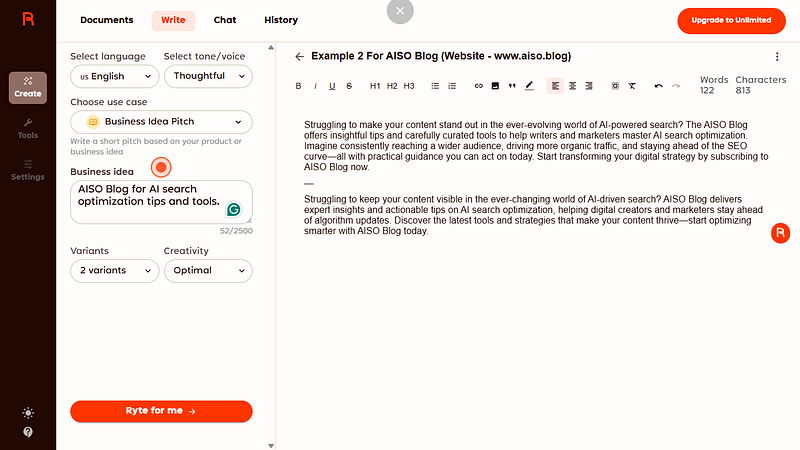Viewport: 800px width, 450px height.
Task: Toggle light/dark theme sun icon
Action: (28, 413)
